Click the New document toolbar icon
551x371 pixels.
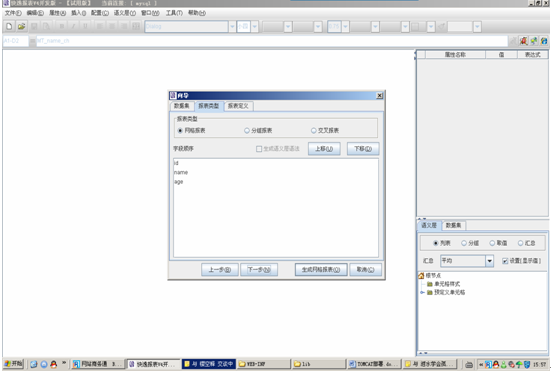click(x=9, y=26)
